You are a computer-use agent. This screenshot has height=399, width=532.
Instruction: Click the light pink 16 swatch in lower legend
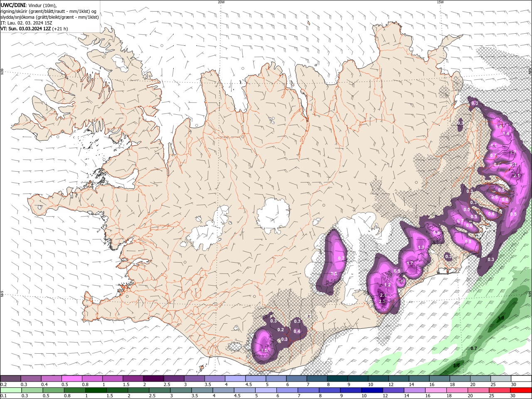click(436, 390)
